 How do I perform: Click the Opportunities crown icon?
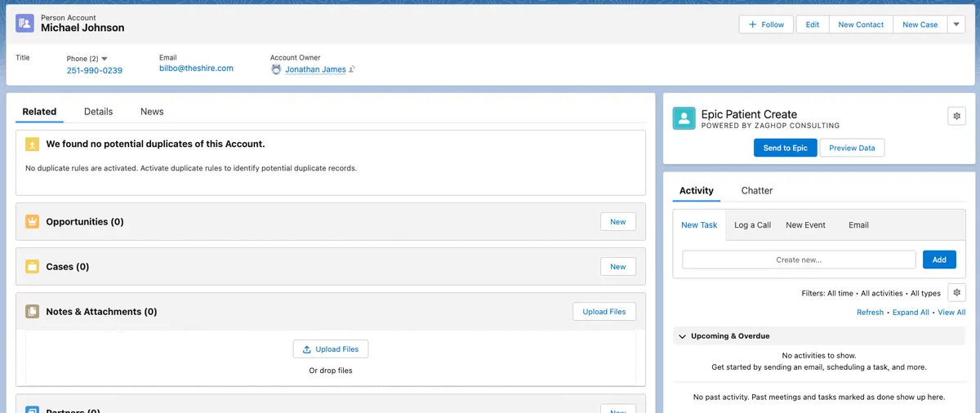tap(32, 221)
